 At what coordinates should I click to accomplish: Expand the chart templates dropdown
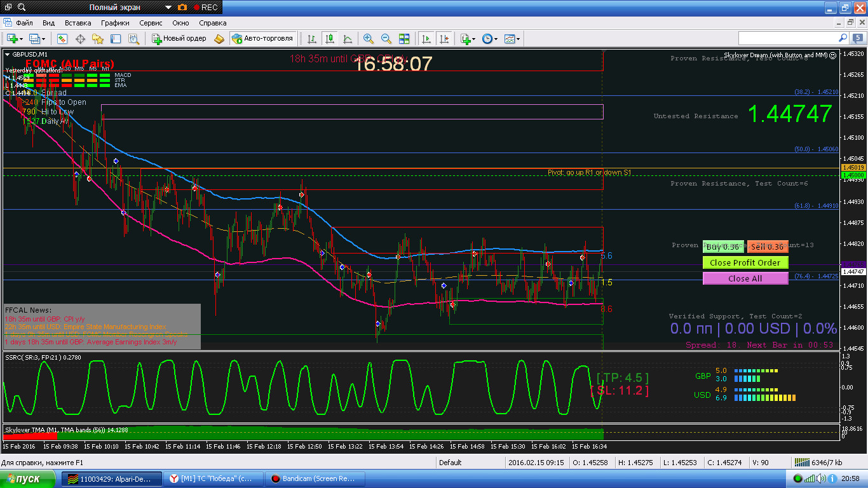519,39
